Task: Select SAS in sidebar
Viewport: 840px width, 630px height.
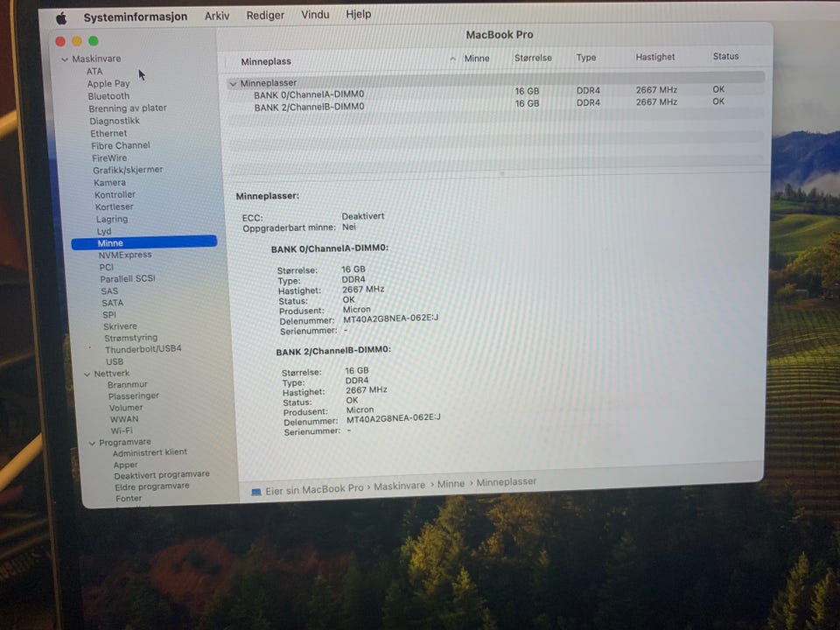Action: click(x=109, y=291)
